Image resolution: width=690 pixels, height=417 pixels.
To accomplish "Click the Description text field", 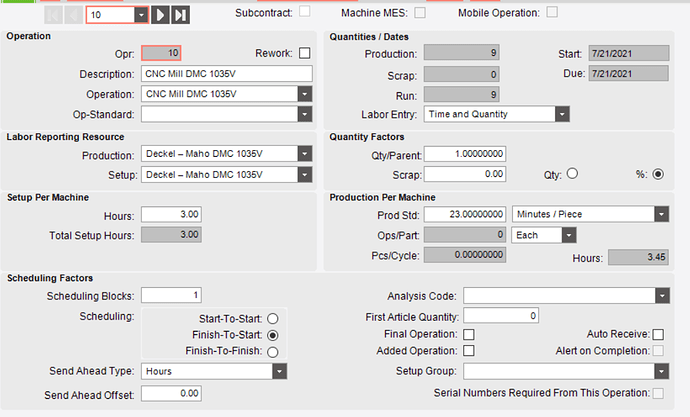I will pyautogui.click(x=227, y=73).
